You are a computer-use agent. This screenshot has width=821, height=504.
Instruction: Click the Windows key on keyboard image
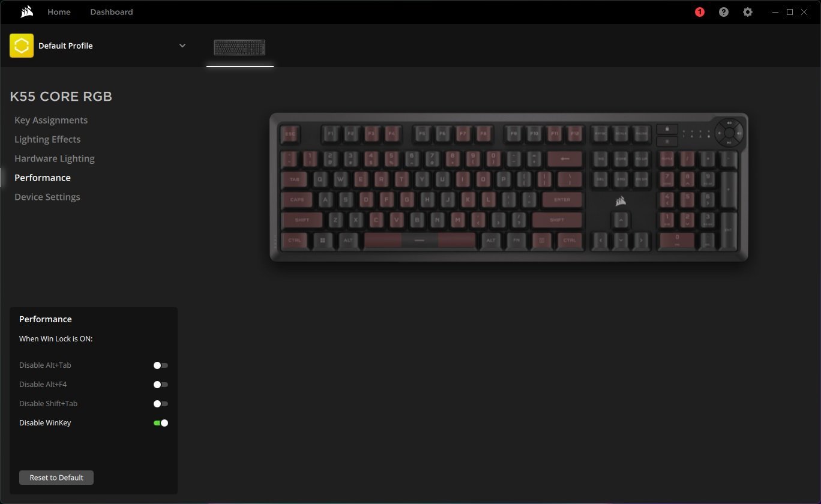click(322, 240)
